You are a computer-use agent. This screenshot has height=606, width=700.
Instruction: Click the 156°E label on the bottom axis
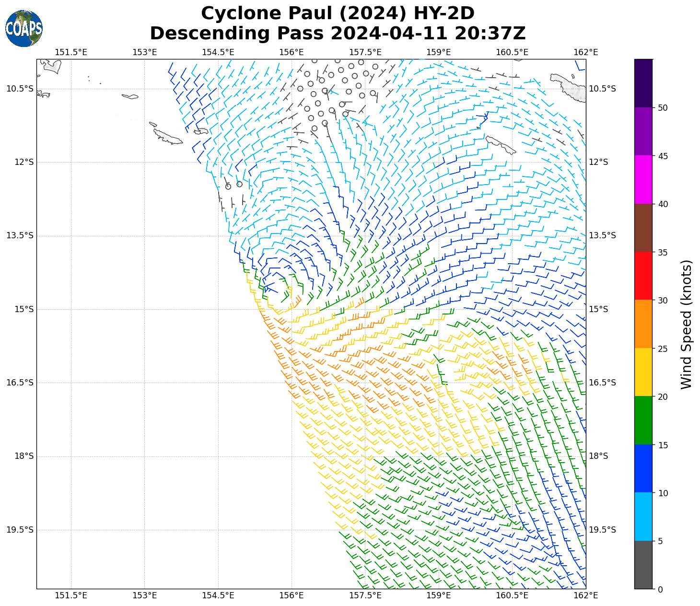[x=292, y=595]
